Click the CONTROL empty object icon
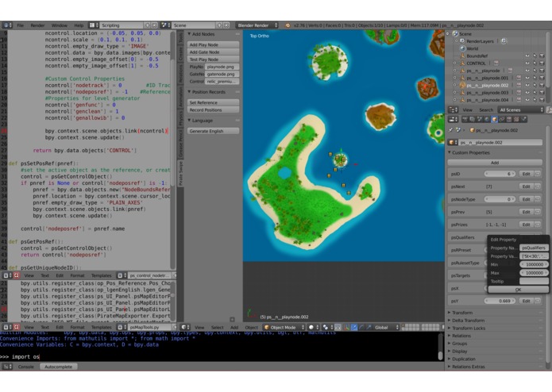 pyautogui.click(x=462, y=63)
